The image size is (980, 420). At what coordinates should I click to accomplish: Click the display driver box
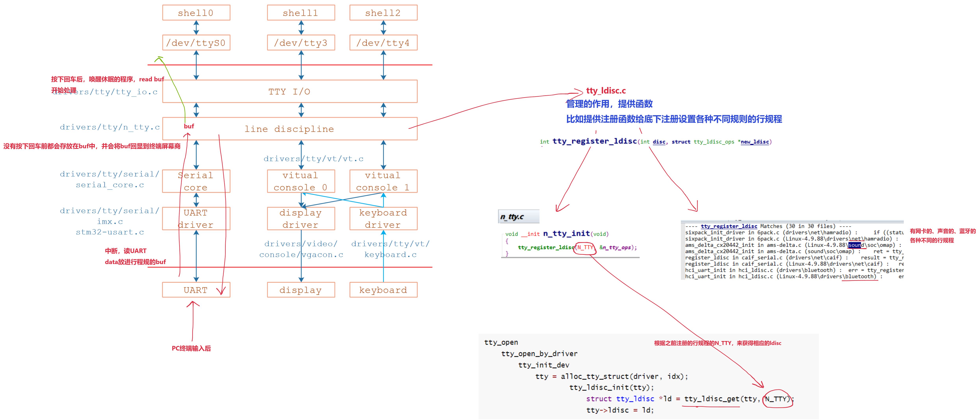tap(301, 218)
